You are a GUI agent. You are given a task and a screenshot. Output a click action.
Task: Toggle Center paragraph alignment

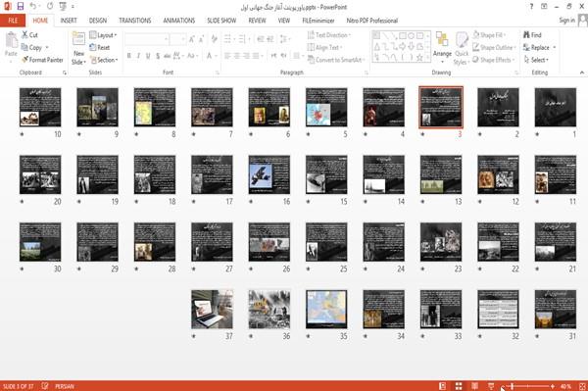(236, 56)
